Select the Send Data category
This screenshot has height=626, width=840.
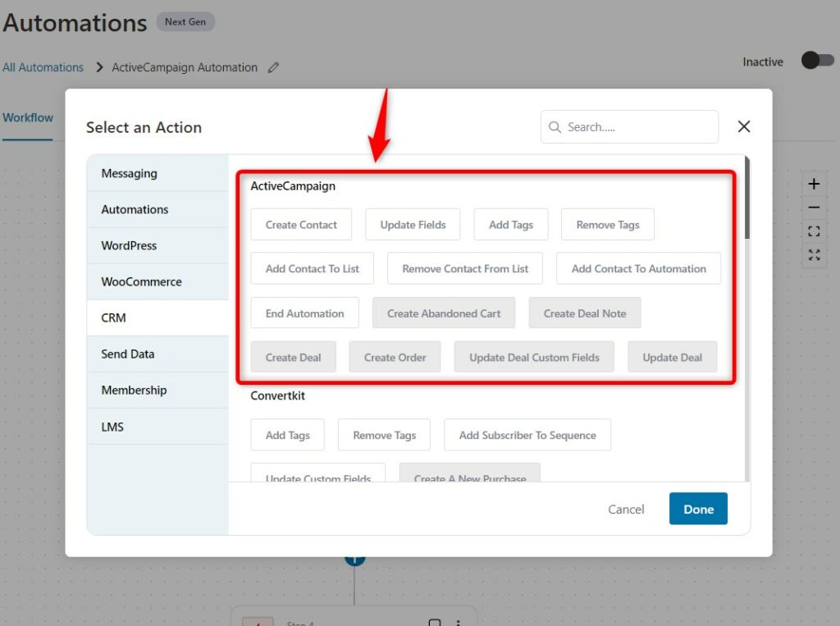157,354
